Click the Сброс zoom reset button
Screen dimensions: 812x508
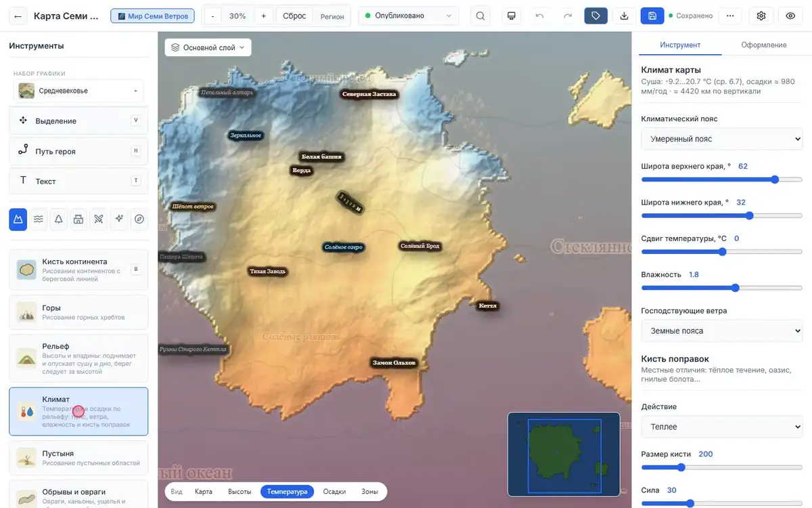[294, 16]
